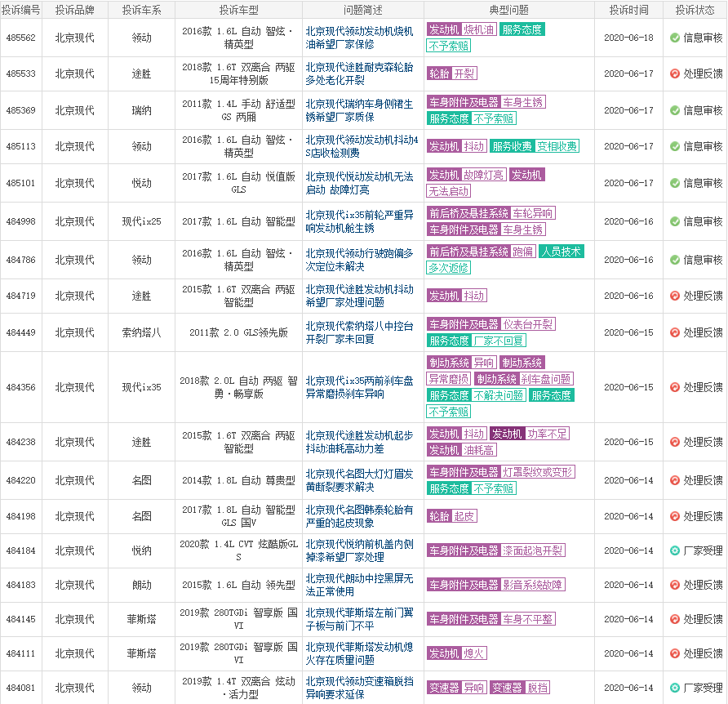Open complaint 菲斯塔发动机熄火存在质量问题

[x=359, y=654]
